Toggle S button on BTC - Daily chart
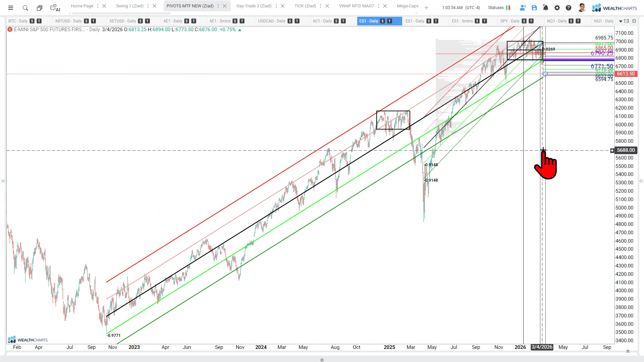This screenshot has height=362, width=644. tap(32, 21)
